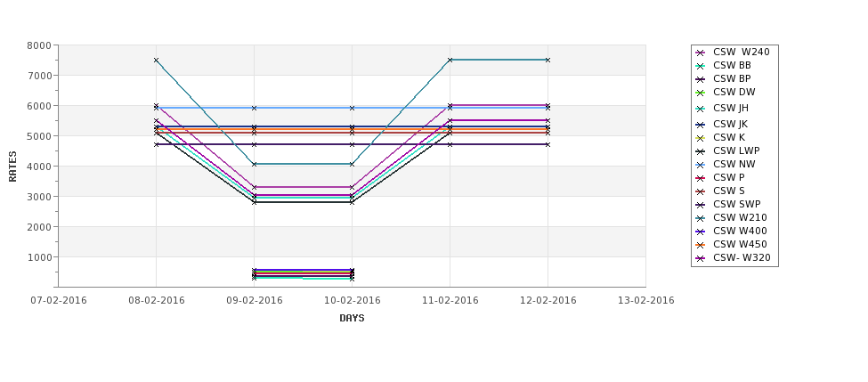Click the 7500 data point on 08-02-2016
The width and height of the screenshot is (868, 382).
156,60
